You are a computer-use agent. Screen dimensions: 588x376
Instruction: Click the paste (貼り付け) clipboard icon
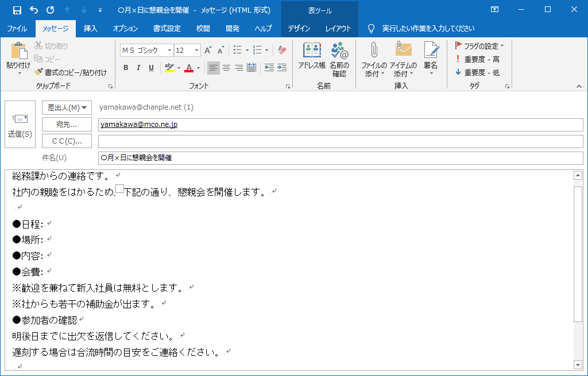point(18,56)
